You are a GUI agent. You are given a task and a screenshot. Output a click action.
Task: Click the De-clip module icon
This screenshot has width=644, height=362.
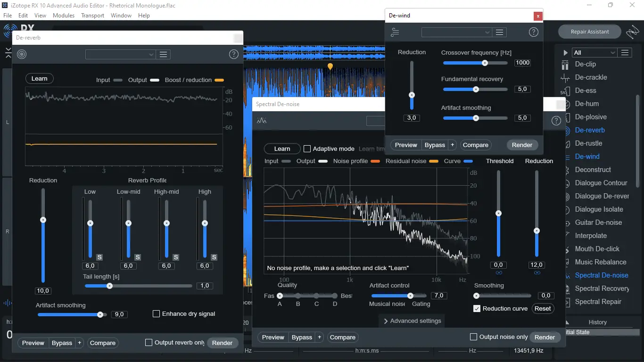point(565,65)
